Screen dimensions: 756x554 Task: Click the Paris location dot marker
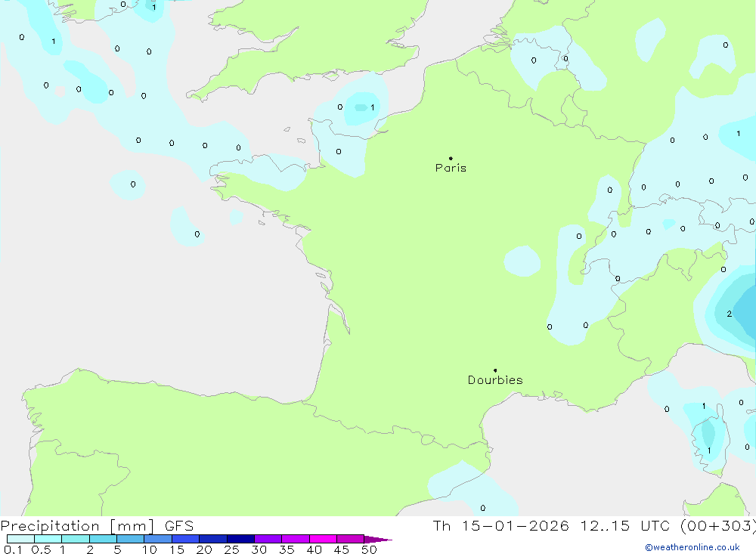pyautogui.click(x=451, y=158)
